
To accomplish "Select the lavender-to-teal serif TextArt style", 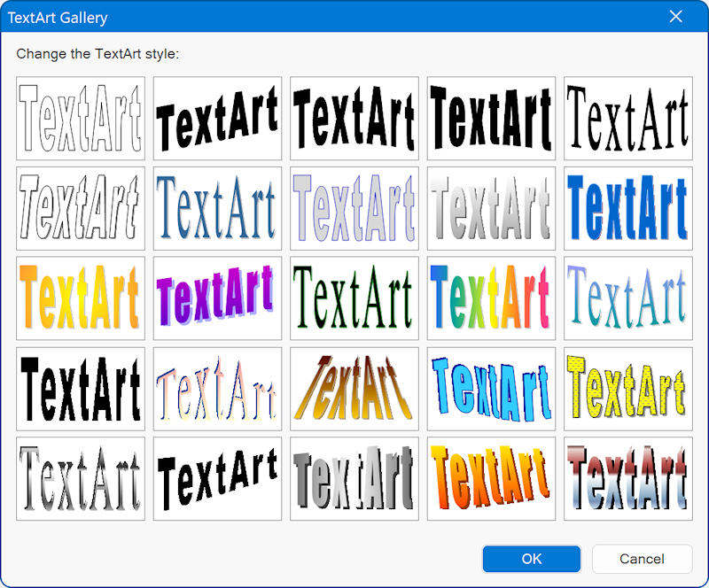I will (x=628, y=298).
